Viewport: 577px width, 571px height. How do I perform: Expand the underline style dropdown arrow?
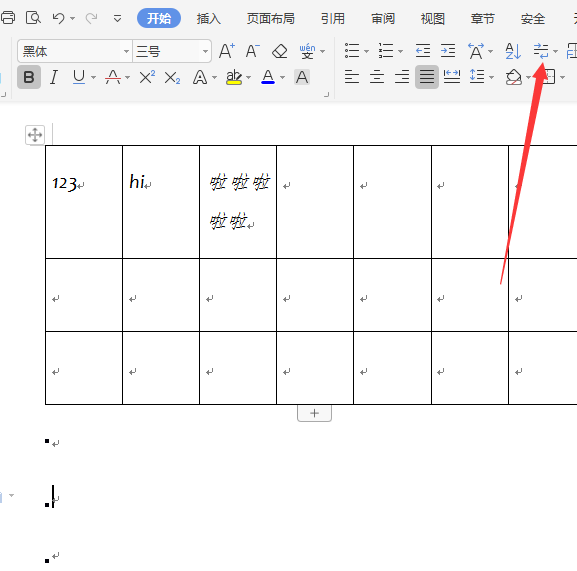tap(93, 78)
